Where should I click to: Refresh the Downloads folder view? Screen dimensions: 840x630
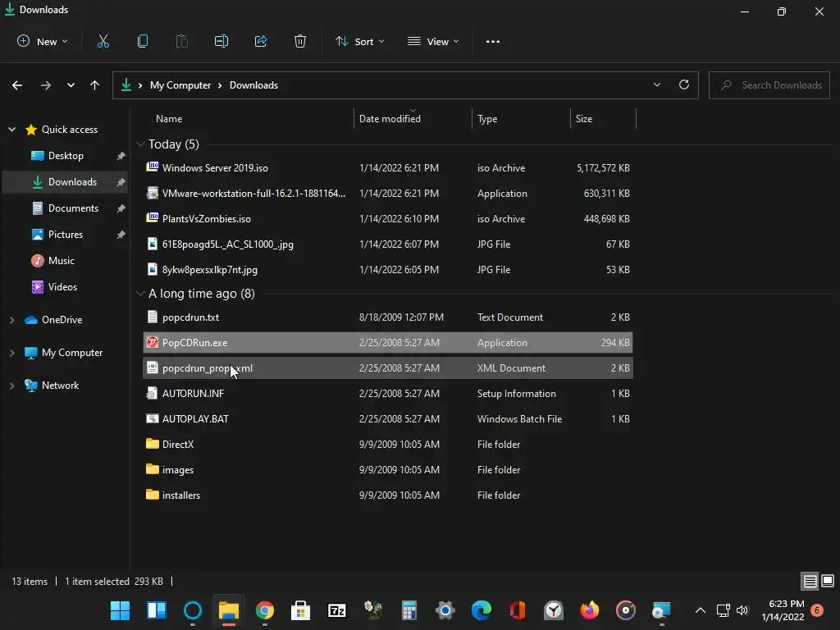(x=684, y=84)
